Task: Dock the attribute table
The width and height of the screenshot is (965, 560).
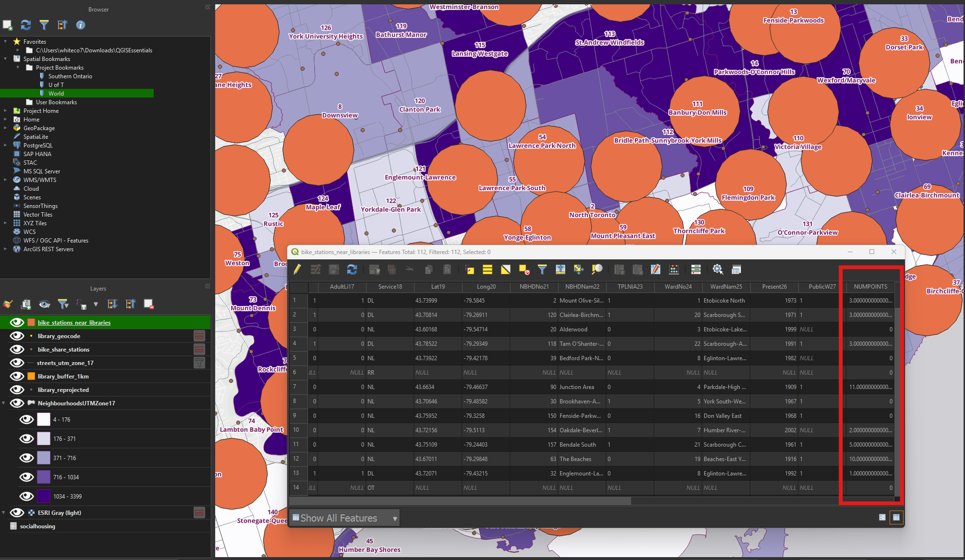Action: click(736, 269)
